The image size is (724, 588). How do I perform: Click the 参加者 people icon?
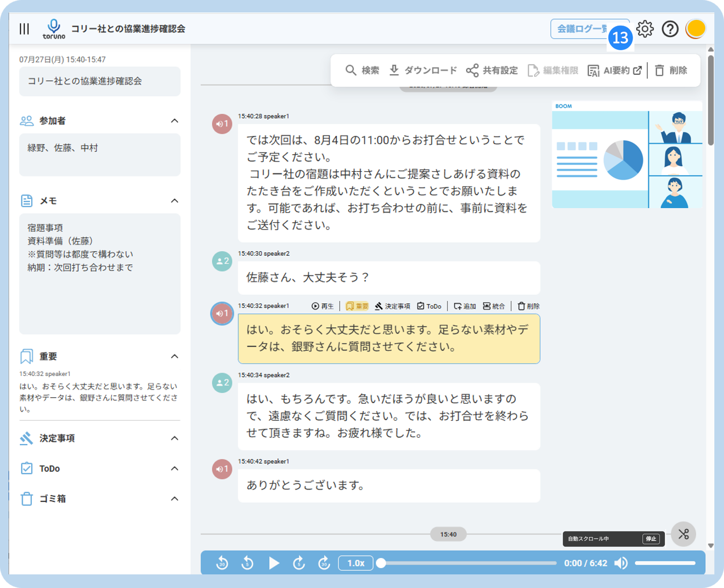27,121
